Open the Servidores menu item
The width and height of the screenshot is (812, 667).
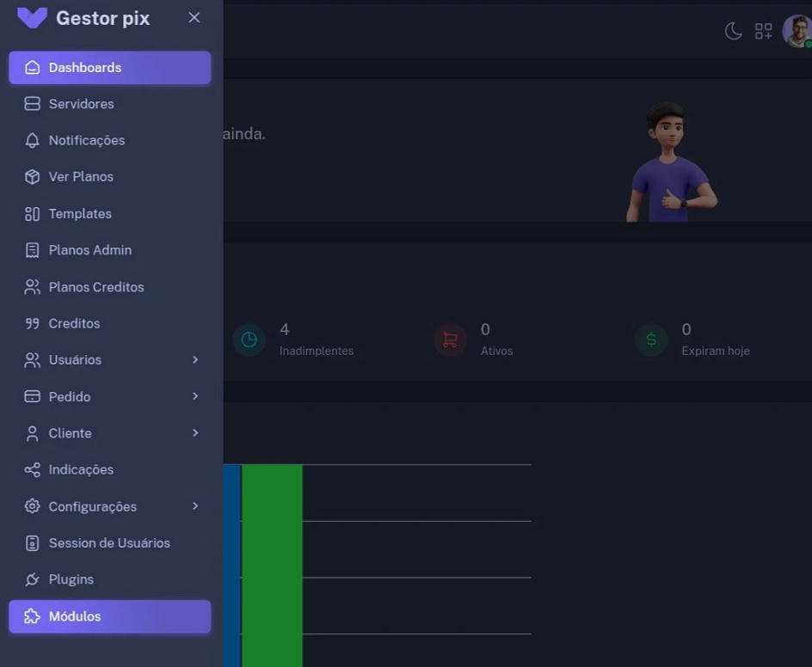pyautogui.click(x=81, y=104)
